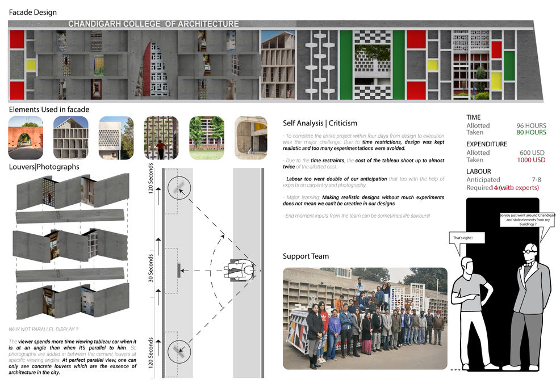Image resolution: width=556 pixels, height=392 pixels.
Task: Click the small yellow square on left facade
Action: click(x=31, y=65)
